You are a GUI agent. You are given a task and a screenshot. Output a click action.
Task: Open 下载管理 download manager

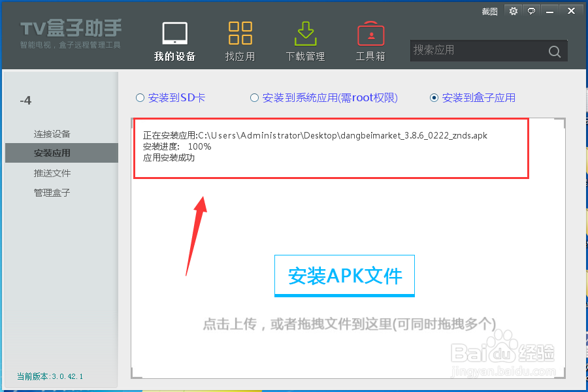pyautogui.click(x=305, y=39)
